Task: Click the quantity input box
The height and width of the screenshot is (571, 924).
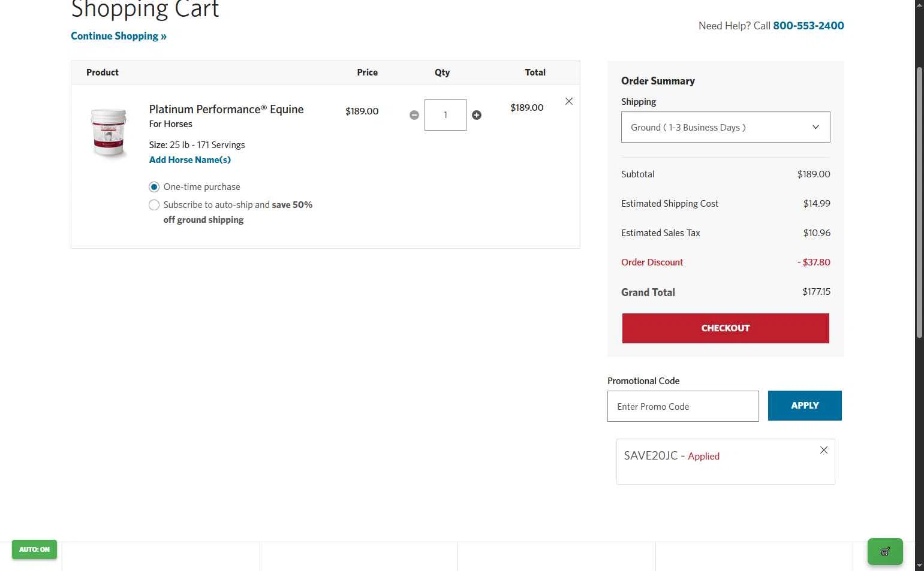Action: point(446,115)
